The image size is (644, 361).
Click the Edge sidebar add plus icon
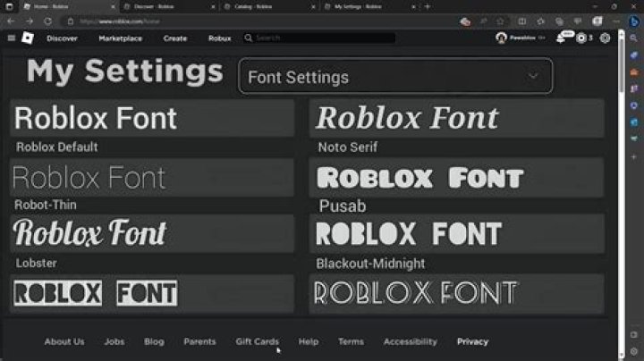pos(634,156)
